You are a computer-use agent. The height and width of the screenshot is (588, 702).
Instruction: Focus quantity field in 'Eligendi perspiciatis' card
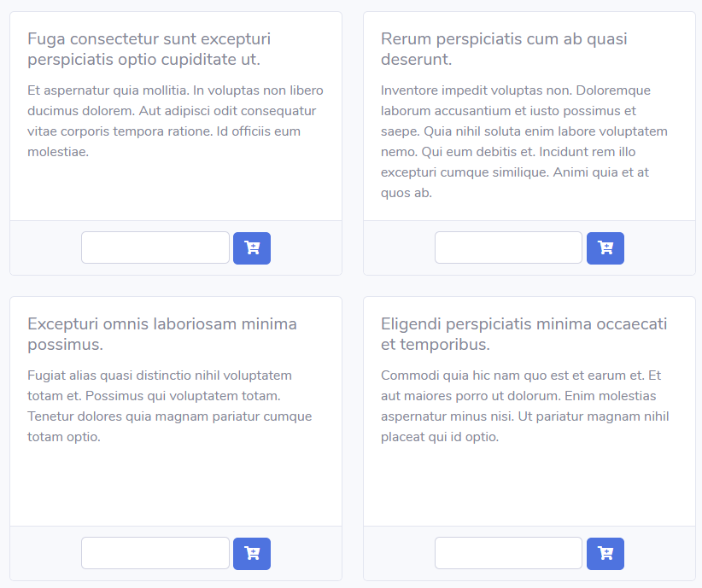[x=509, y=553]
